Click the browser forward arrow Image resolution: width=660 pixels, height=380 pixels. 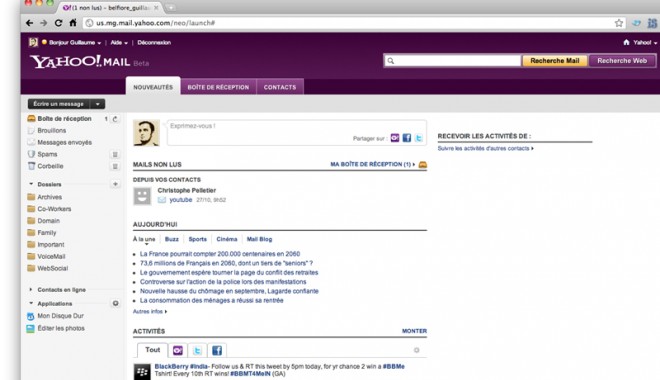43,23
